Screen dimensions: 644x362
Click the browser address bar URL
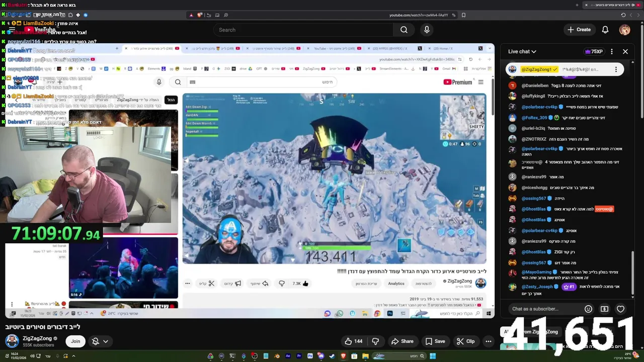pos(419,15)
